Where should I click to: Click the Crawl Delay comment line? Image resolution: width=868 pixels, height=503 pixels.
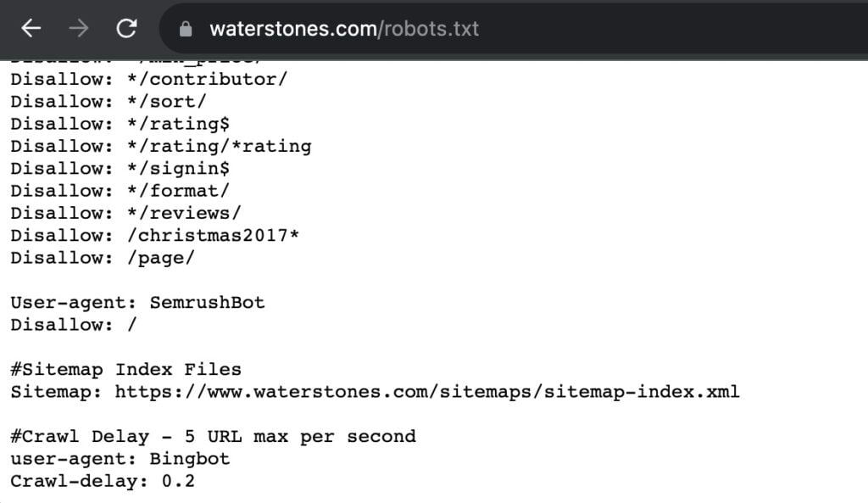(212, 436)
